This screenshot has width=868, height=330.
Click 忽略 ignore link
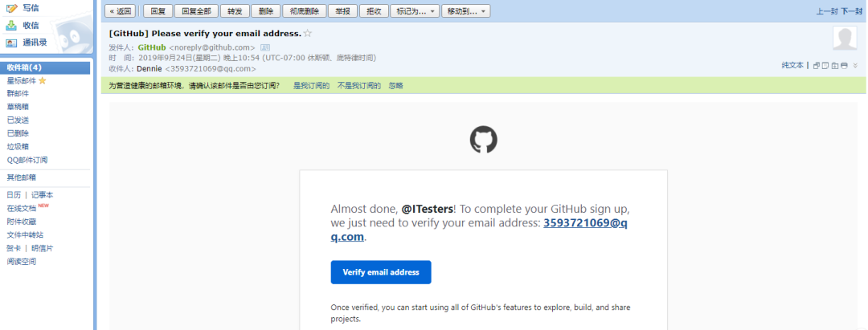tap(395, 86)
